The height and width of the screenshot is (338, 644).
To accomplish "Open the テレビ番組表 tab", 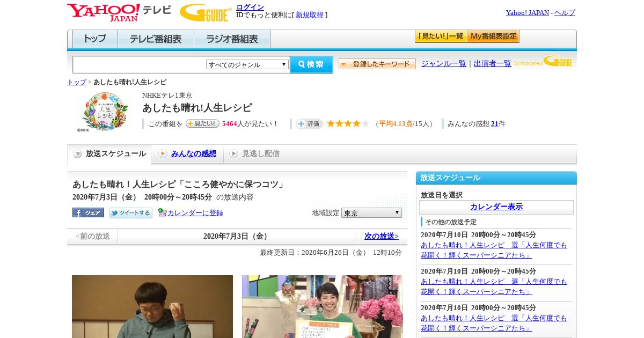I will click(x=156, y=39).
